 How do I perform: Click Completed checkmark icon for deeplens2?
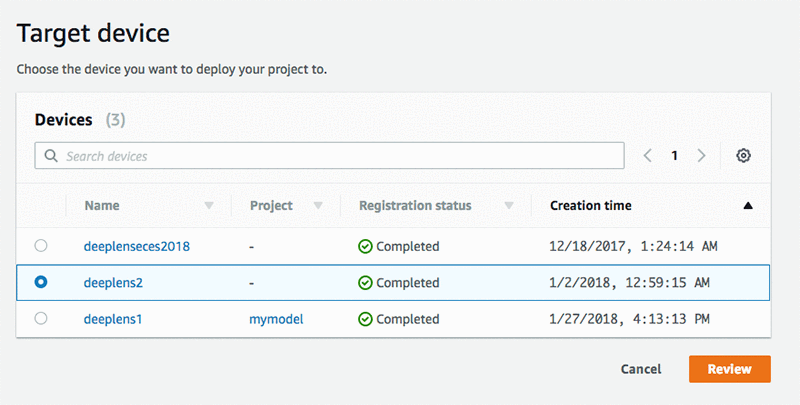pyautogui.click(x=365, y=283)
